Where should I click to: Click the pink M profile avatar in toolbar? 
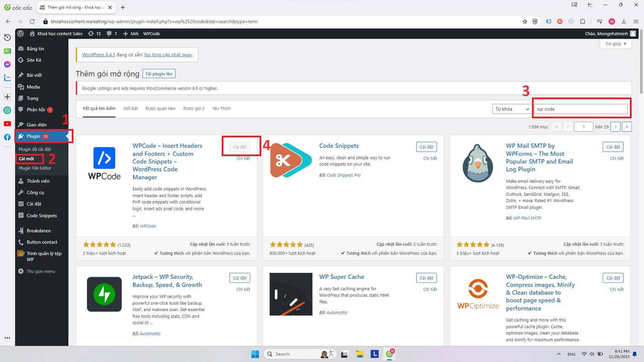click(611, 22)
